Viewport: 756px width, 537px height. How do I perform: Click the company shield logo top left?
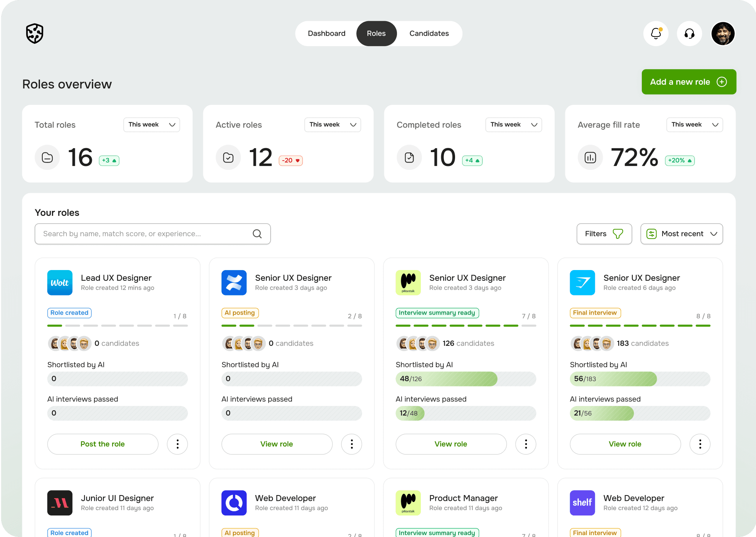click(x=34, y=33)
